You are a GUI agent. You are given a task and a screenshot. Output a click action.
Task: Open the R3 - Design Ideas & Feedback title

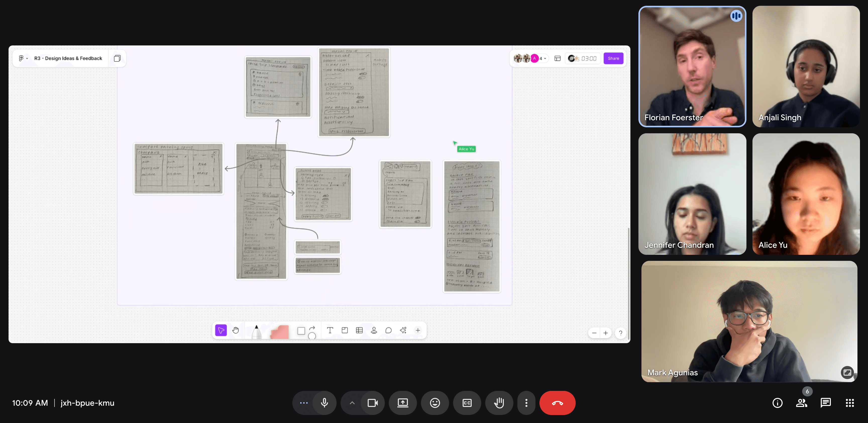pyautogui.click(x=68, y=58)
